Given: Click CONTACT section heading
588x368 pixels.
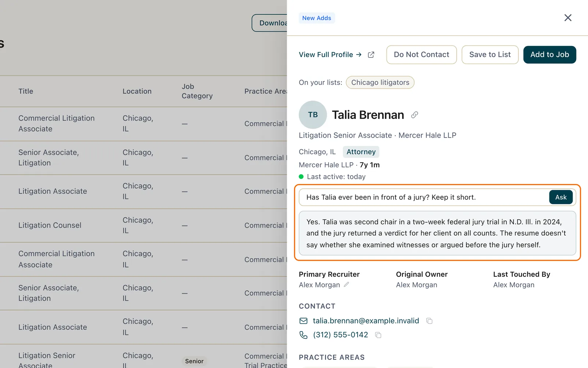Looking at the screenshot, I should click(x=317, y=306).
